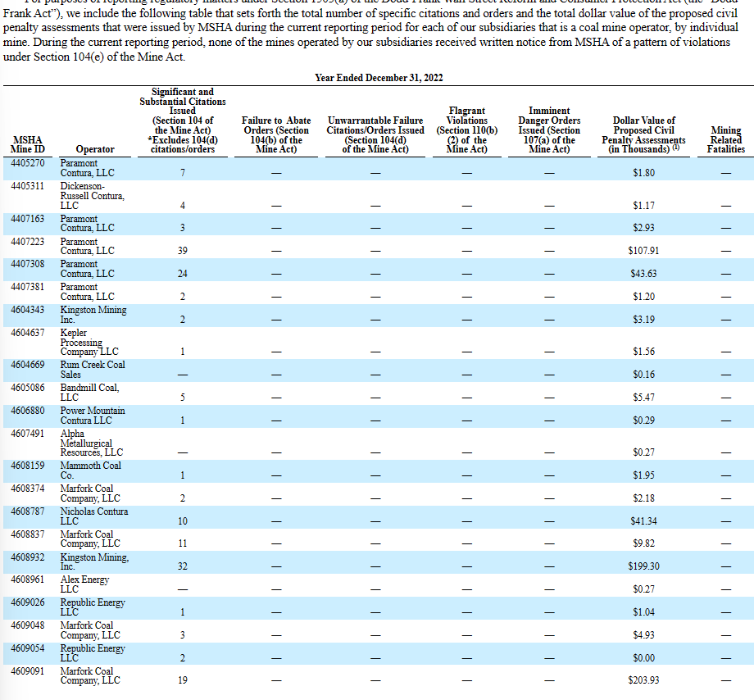The width and height of the screenshot is (754, 700).
Task: Click the $41.34 penalty value
Action: point(643,521)
